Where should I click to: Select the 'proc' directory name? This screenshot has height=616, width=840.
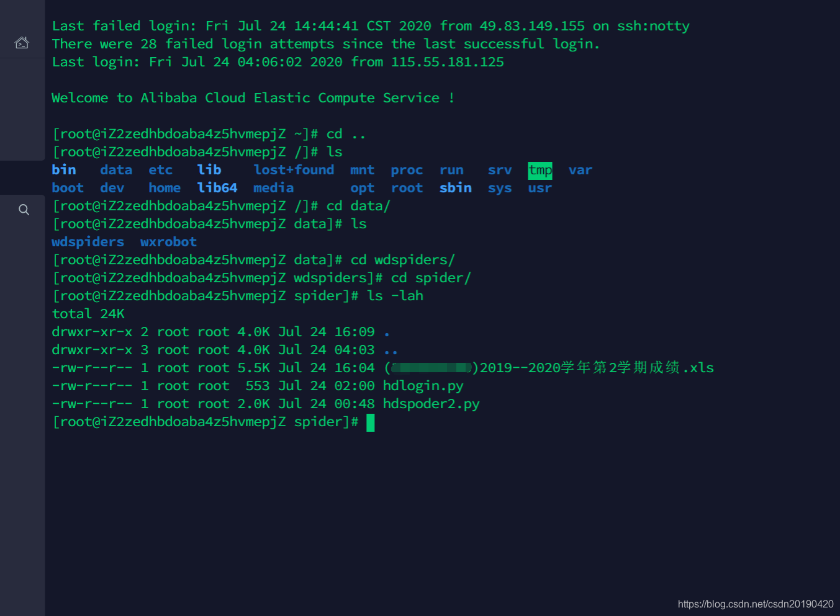[x=407, y=170]
